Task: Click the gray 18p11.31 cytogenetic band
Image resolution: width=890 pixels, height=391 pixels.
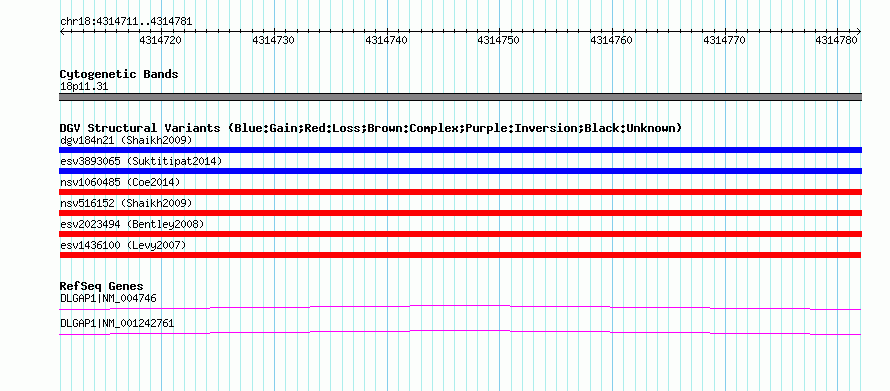Action: (x=460, y=97)
